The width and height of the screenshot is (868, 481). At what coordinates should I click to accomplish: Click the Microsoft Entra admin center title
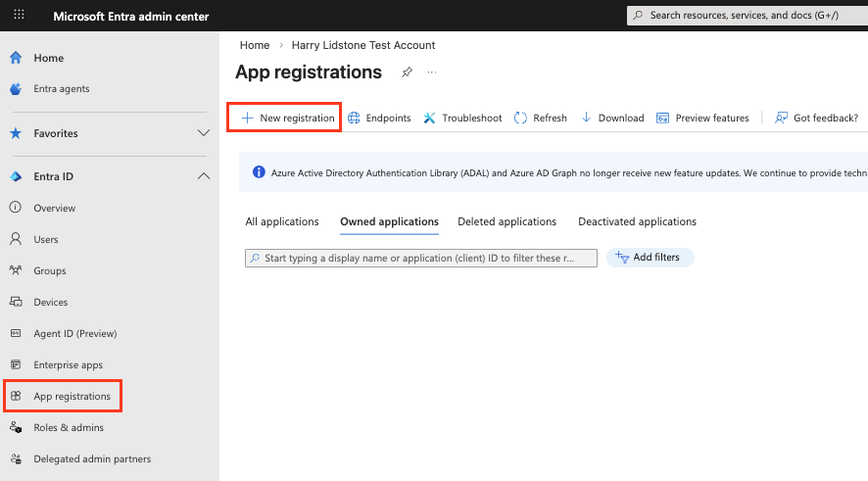131,17
